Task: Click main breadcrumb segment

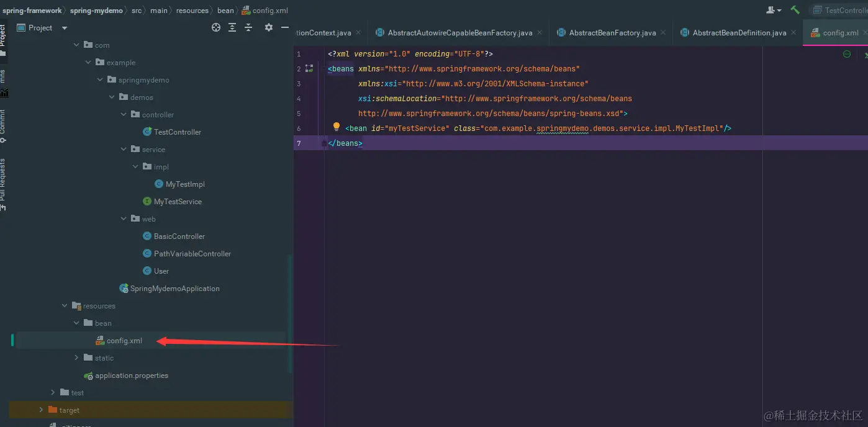Action: pyautogui.click(x=159, y=11)
